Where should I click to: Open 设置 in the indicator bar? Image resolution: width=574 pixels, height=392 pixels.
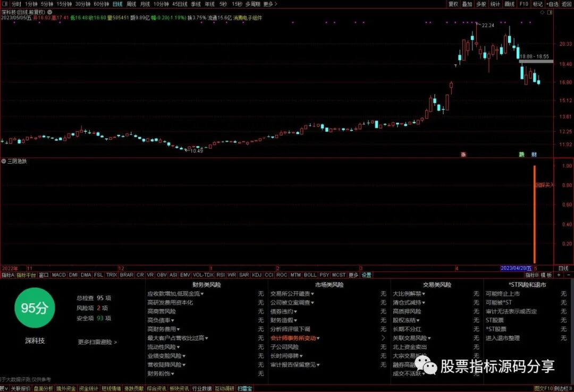[366, 275]
